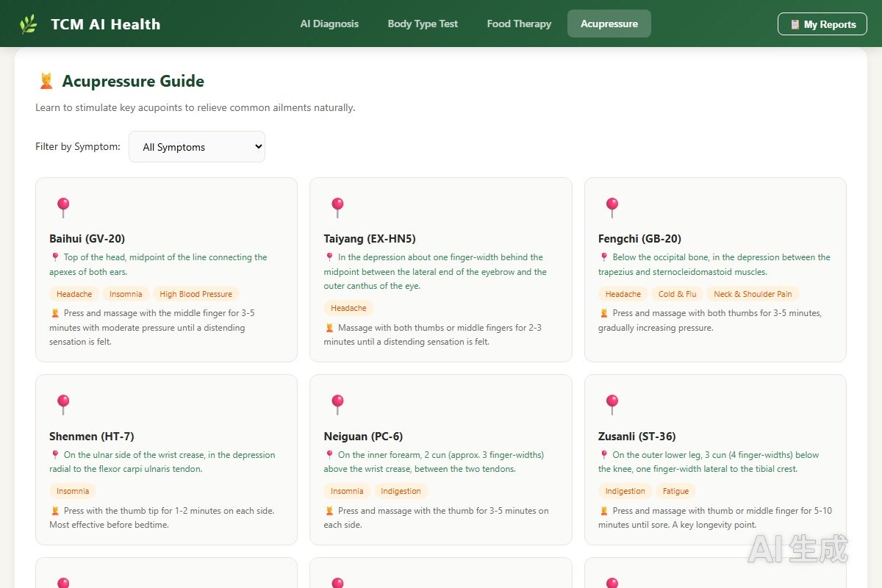The width and height of the screenshot is (882, 588).
Task: Go to the Food Therapy tab
Action: click(519, 24)
